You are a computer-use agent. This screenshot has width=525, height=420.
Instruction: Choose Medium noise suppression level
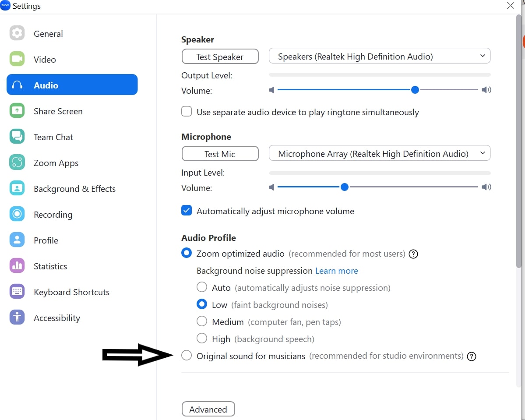click(201, 321)
